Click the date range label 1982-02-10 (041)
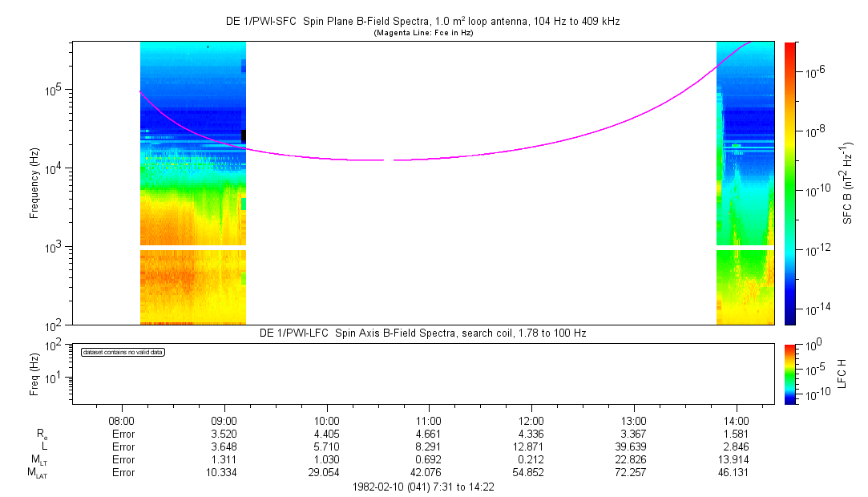868x497 pixels. click(422, 487)
